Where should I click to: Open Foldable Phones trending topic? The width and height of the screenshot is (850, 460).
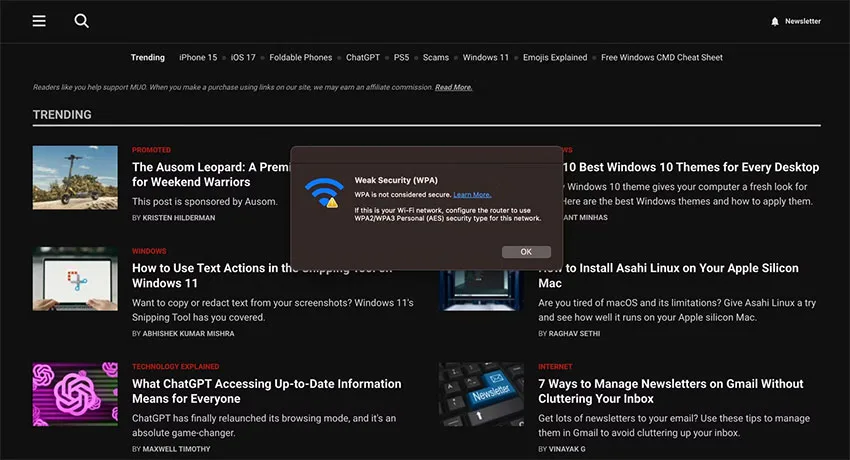click(300, 57)
